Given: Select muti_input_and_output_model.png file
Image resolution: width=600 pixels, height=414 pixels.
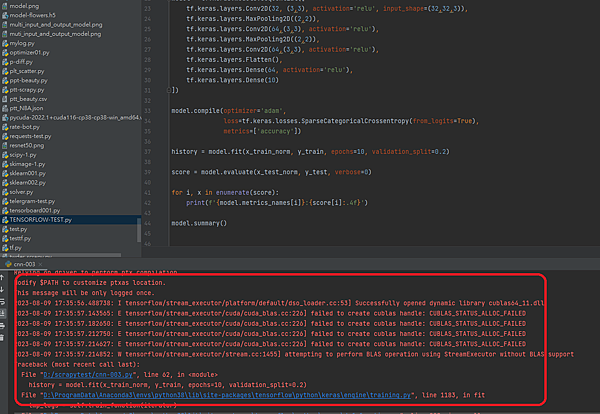Looking at the screenshot, I should (55, 34).
